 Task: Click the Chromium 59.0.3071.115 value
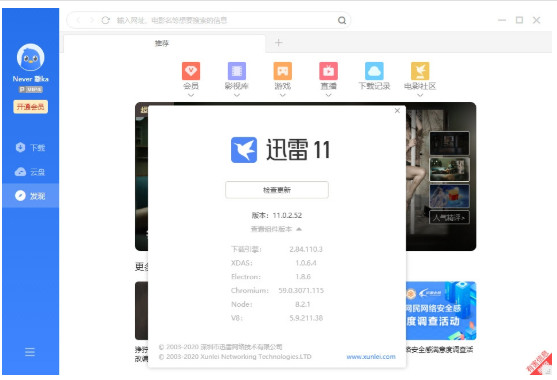301,290
